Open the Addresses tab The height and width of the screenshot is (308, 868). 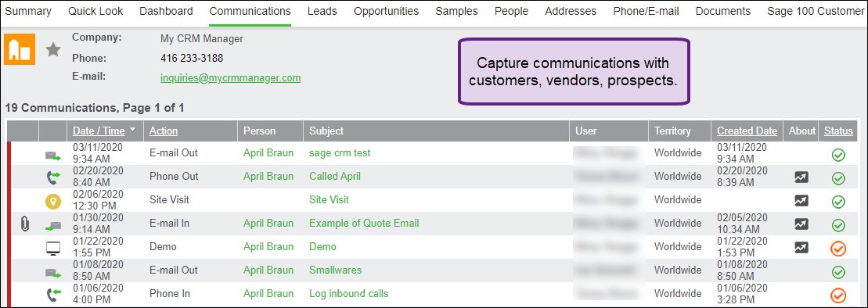point(571,11)
